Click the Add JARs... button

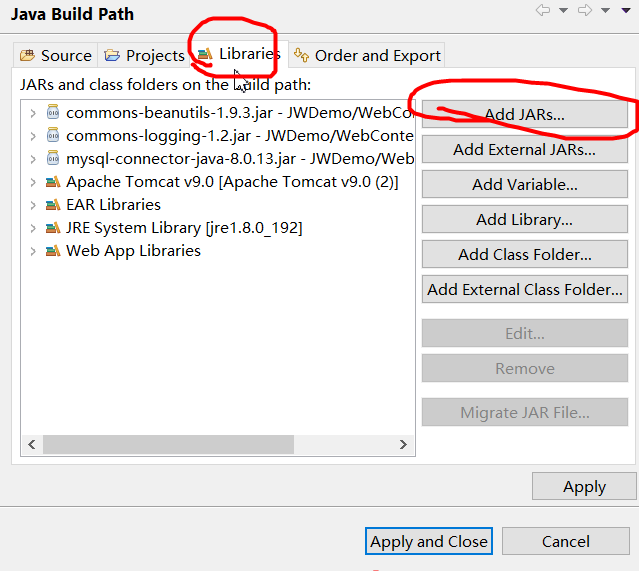(x=525, y=115)
